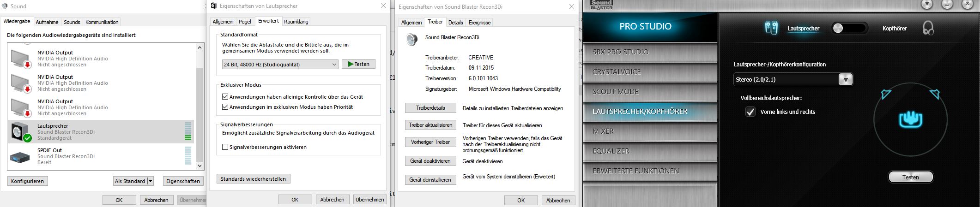This screenshot has height=207, width=980.
Task: Click the Eigenschaften button in Sound window
Action: (183, 181)
